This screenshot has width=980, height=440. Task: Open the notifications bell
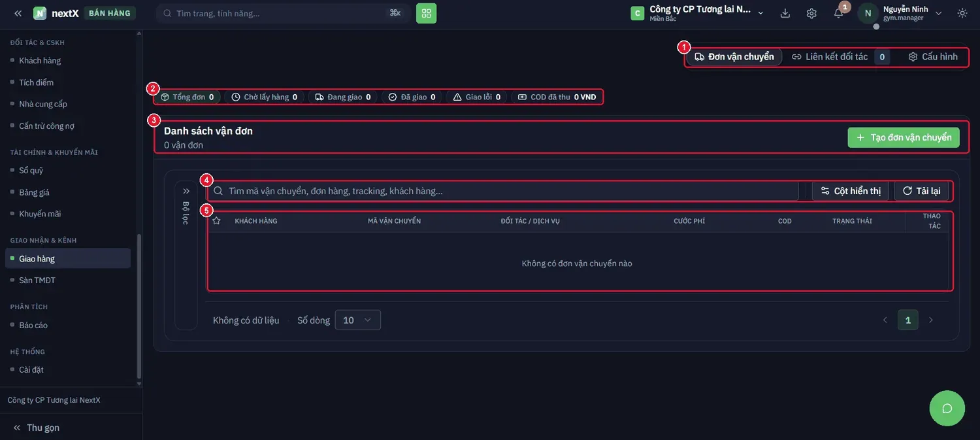click(838, 13)
